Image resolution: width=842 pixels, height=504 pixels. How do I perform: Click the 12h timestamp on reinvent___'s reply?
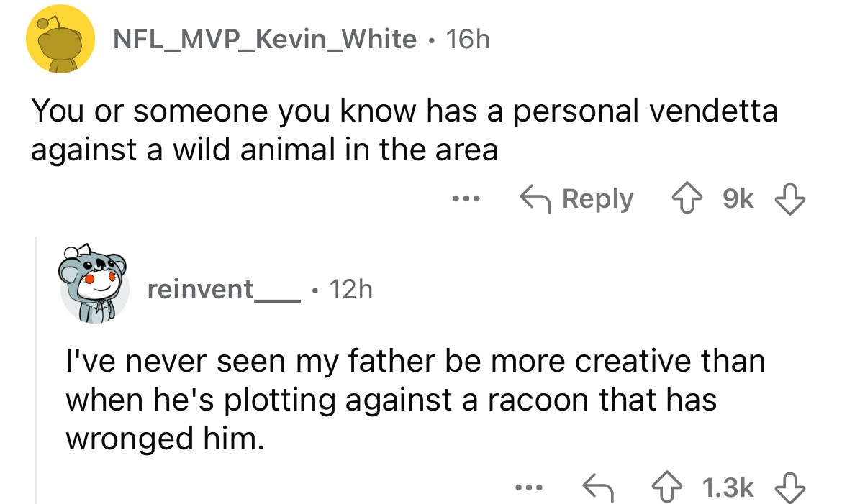[x=350, y=290]
